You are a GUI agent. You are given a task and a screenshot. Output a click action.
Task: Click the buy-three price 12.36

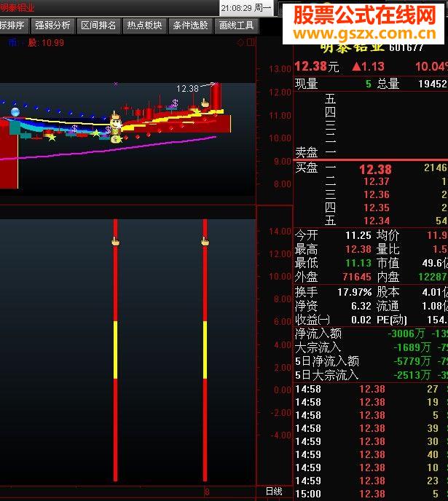(377, 194)
